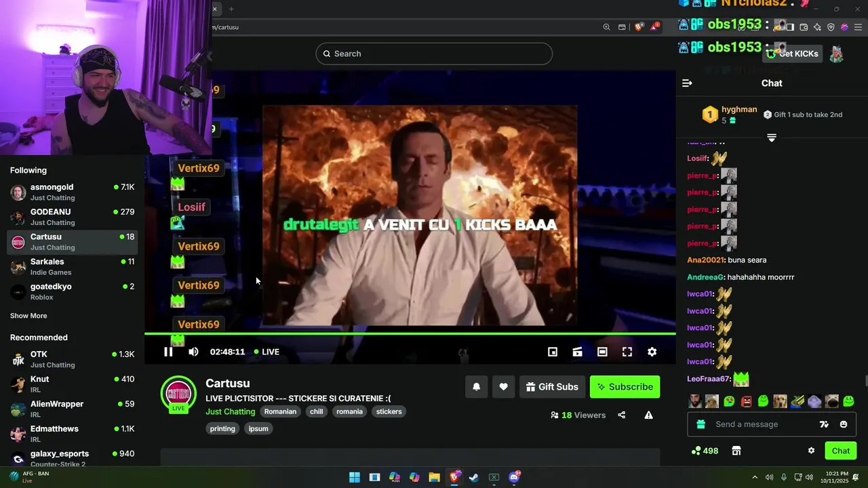Screen dimensions: 868x488
Task: Mute the stream volume speaker icon
Action: pyautogui.click(x=193, y=352)
